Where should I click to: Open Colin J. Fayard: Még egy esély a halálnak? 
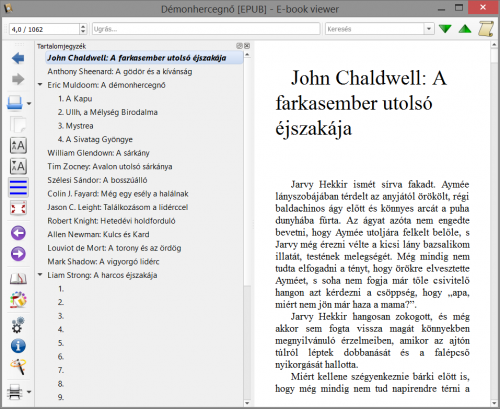coord(118,194)
